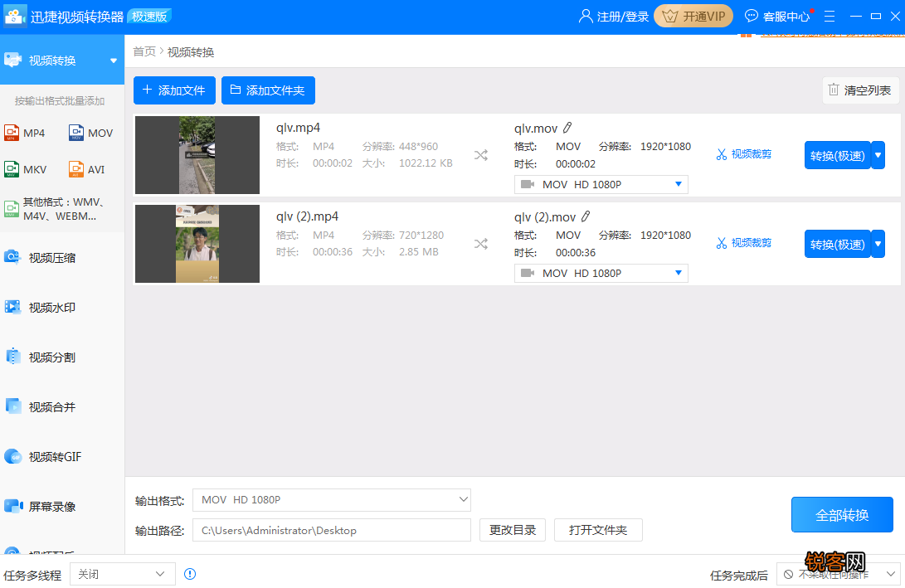This screenshot has height=588, width=905.
Task: Open 视频转GIF in sidebar
Action: (55, 456)
